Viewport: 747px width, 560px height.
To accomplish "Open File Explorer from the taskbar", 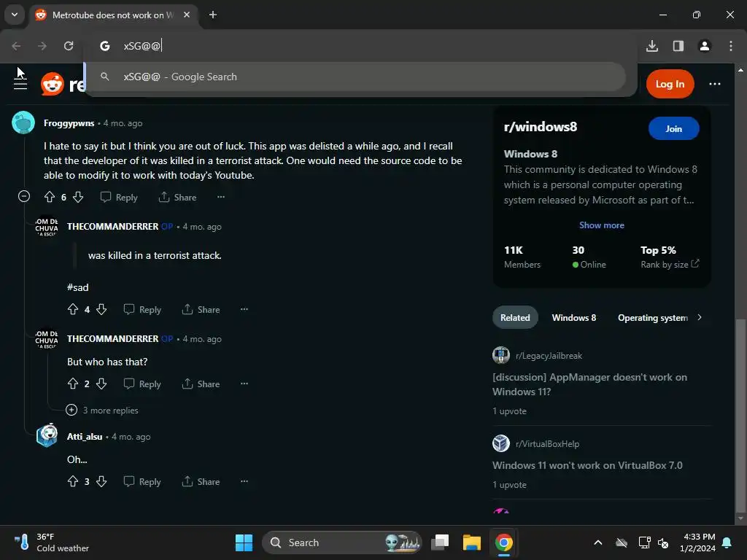I will pos(472,542).
